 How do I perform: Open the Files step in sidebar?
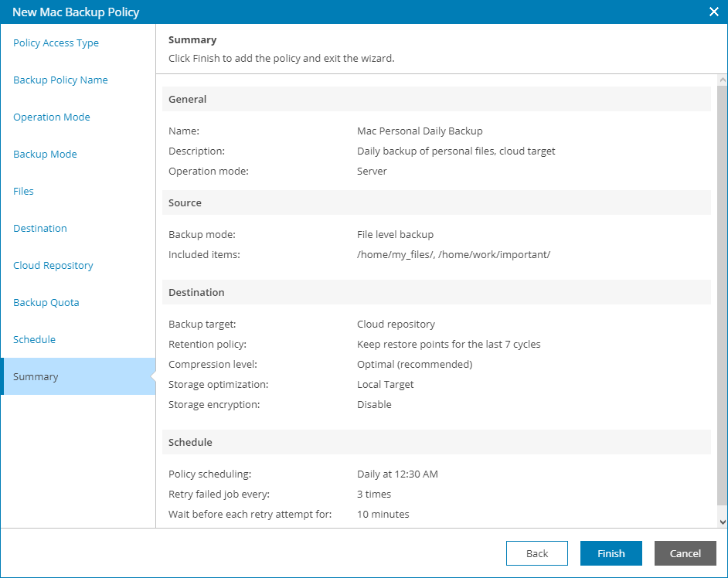coord(24,192)
